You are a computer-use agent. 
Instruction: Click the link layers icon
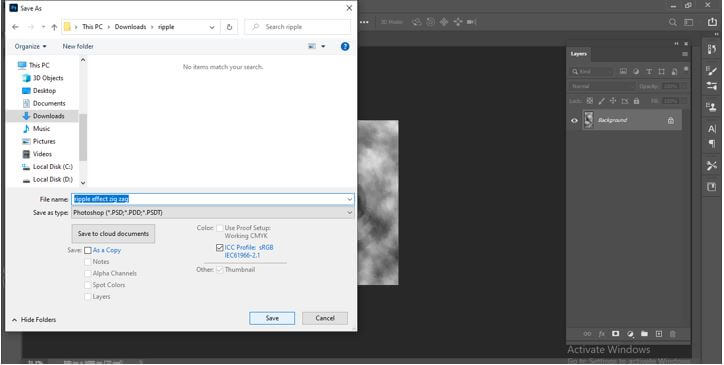pos(587,334)
